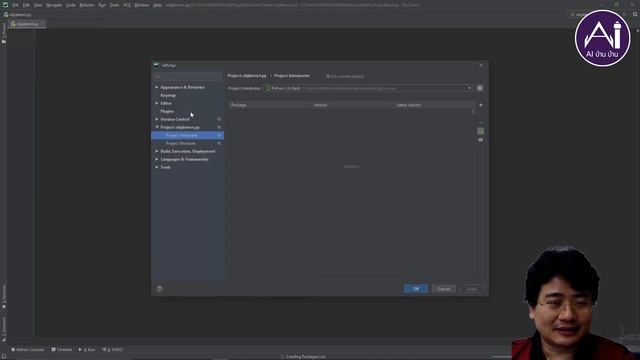Select Keymap in settings tree
This screenshot has height=360, width=640.
[x=168, y=95]
